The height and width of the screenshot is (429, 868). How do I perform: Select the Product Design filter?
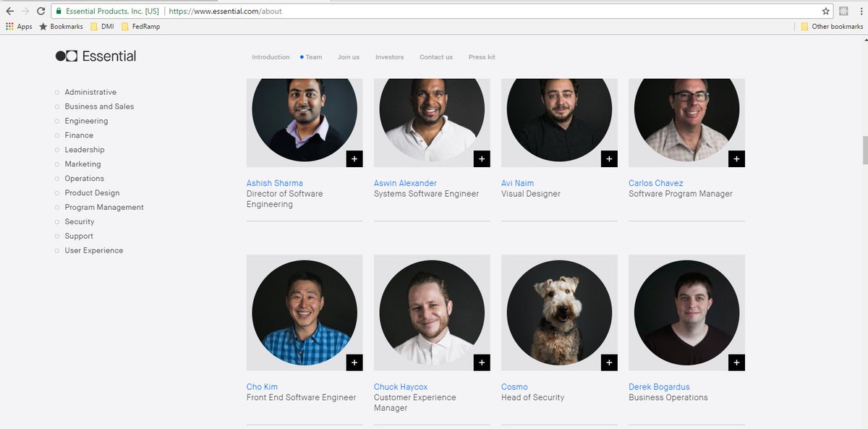(x=87, y=193)
